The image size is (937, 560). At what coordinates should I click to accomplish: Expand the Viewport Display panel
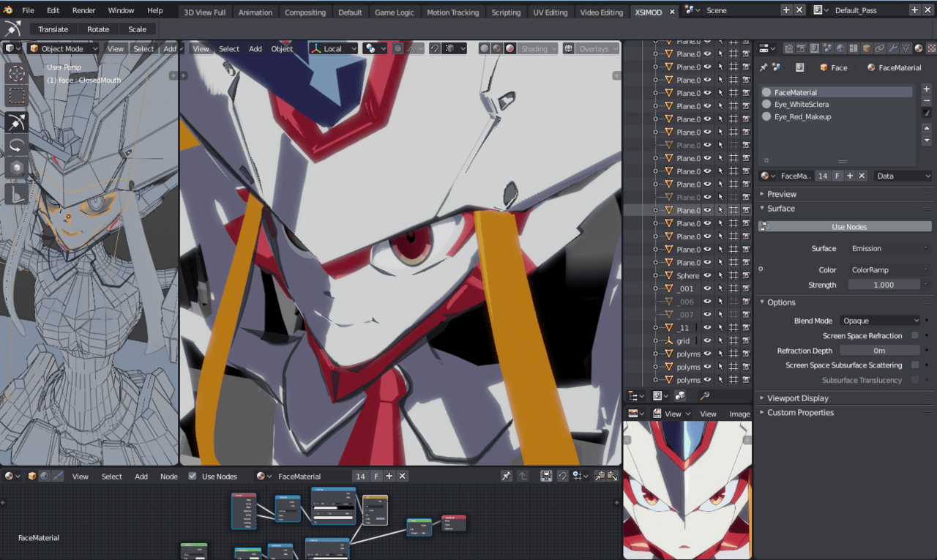pos(797,398)
